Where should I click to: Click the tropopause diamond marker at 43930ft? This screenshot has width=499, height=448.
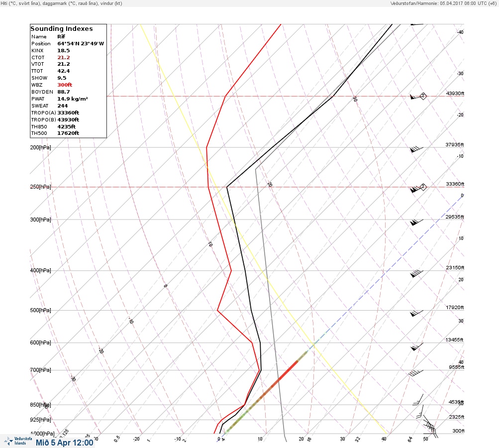coord(423,96)
